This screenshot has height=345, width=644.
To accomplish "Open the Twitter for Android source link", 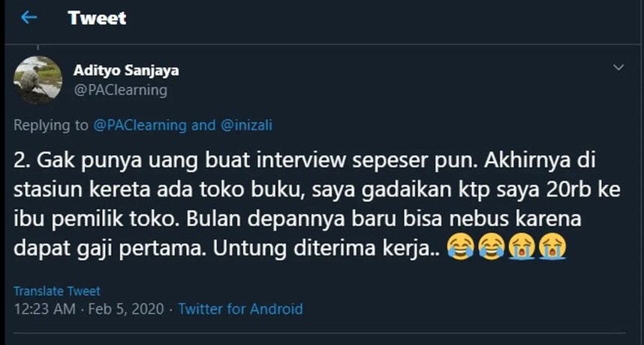I will coord(240,308).
